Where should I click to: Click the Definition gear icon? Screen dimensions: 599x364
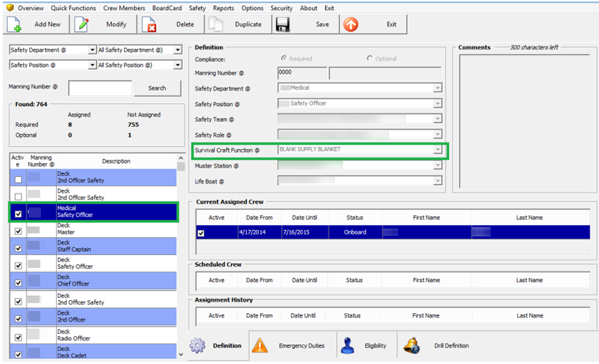197,345
